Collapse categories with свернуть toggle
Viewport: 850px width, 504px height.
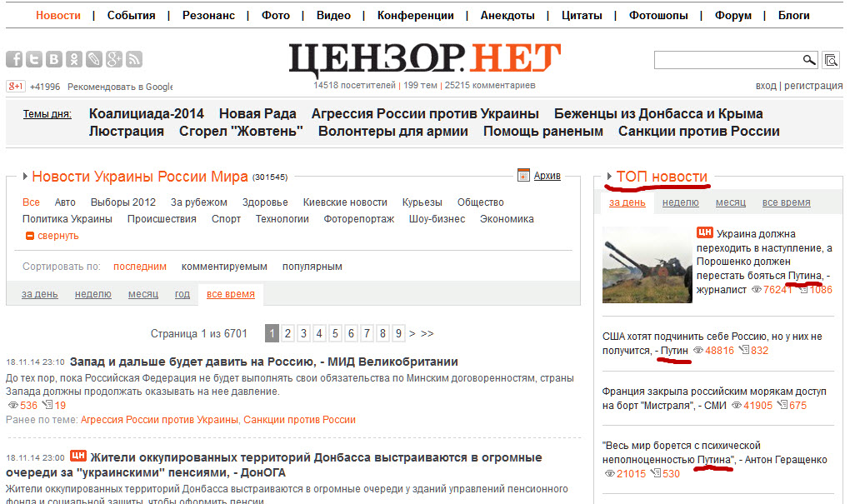click(52, 236)
